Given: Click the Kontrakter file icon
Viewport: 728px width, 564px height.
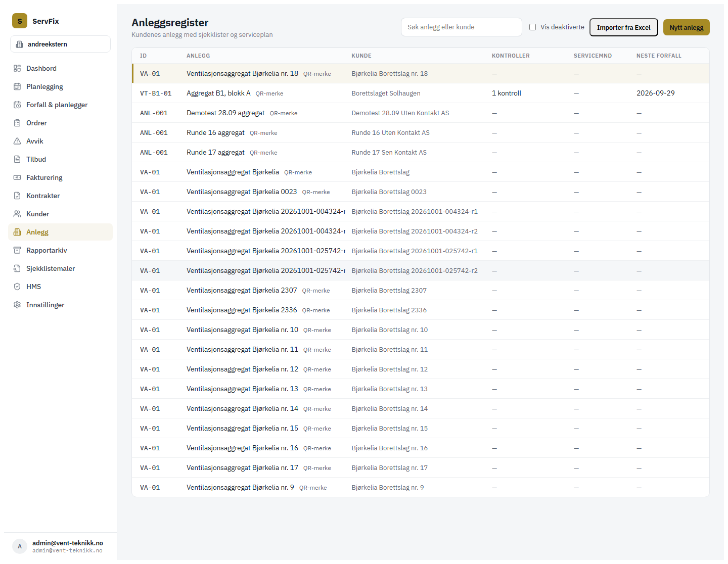Looking at the screenshot, I should click(17, 196).
